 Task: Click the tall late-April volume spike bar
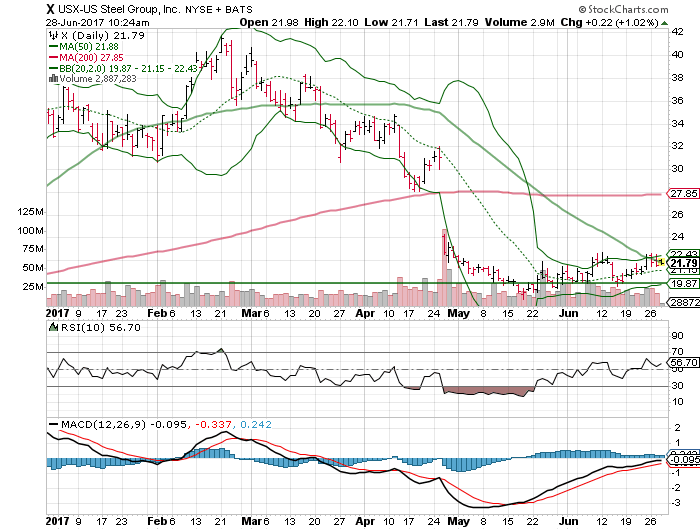click(x=444, y=267)
